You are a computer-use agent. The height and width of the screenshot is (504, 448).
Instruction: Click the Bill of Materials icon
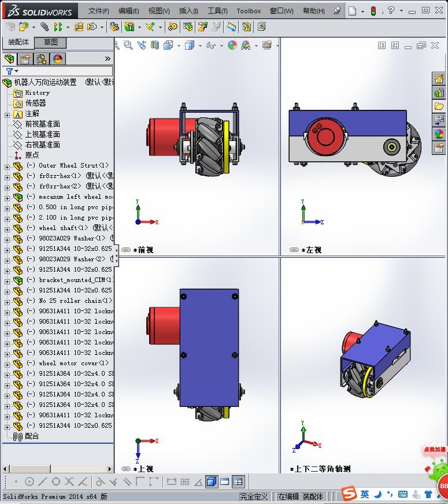(x=188, y=27)
